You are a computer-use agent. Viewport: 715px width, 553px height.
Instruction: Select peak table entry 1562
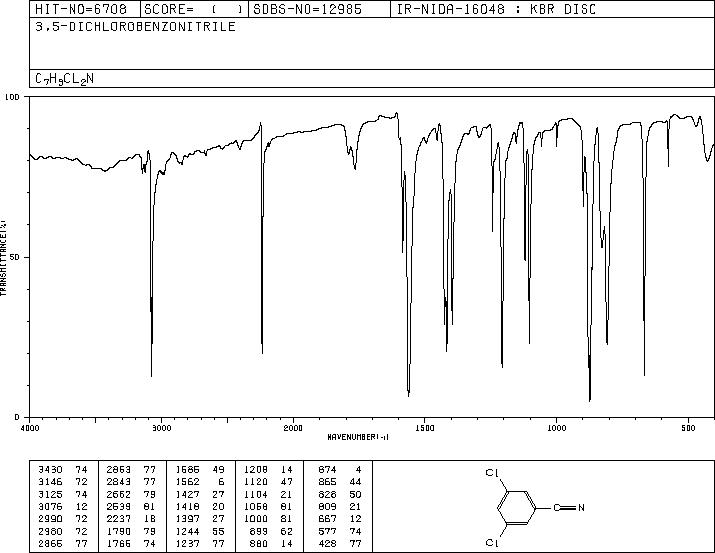tap(200, 482)
